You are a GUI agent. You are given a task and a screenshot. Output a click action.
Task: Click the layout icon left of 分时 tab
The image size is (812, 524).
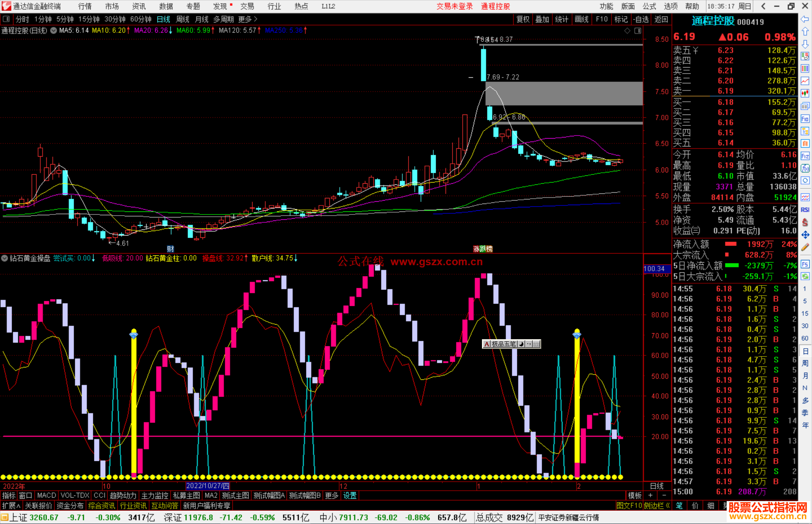(6, 19)
